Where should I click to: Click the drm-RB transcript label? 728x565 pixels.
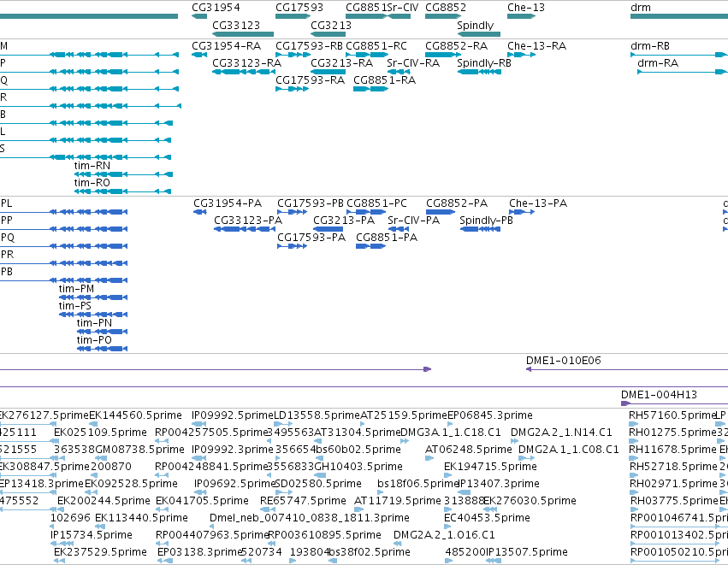[x=650, y=46]
